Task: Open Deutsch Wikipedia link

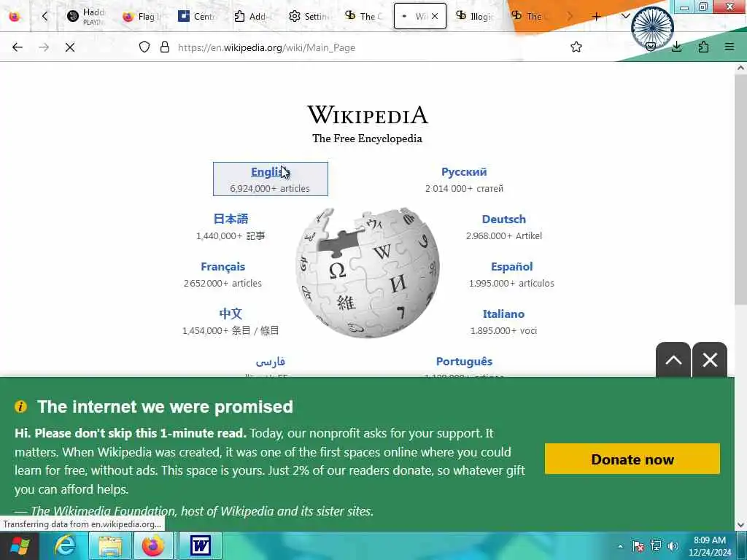Action: [503, 219]
